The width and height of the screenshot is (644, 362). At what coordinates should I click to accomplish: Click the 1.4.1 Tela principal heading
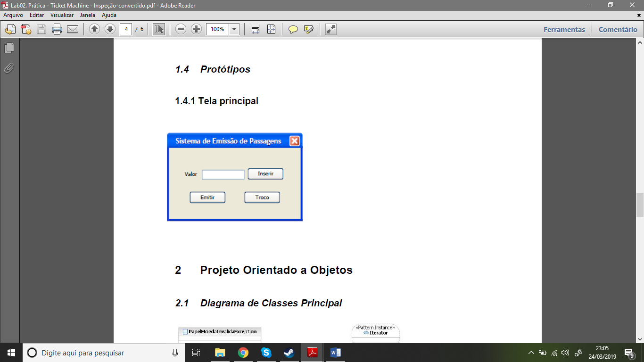click(217, 101)
